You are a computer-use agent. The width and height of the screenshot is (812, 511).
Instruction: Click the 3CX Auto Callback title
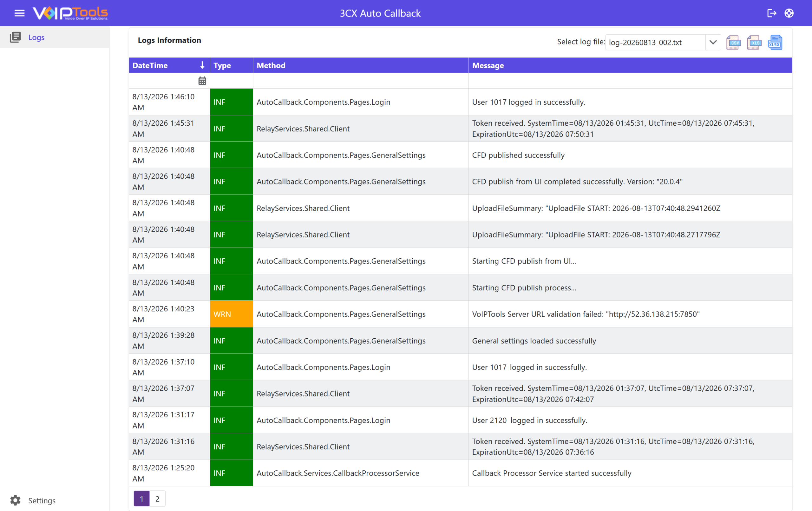[x=380, y=13]
